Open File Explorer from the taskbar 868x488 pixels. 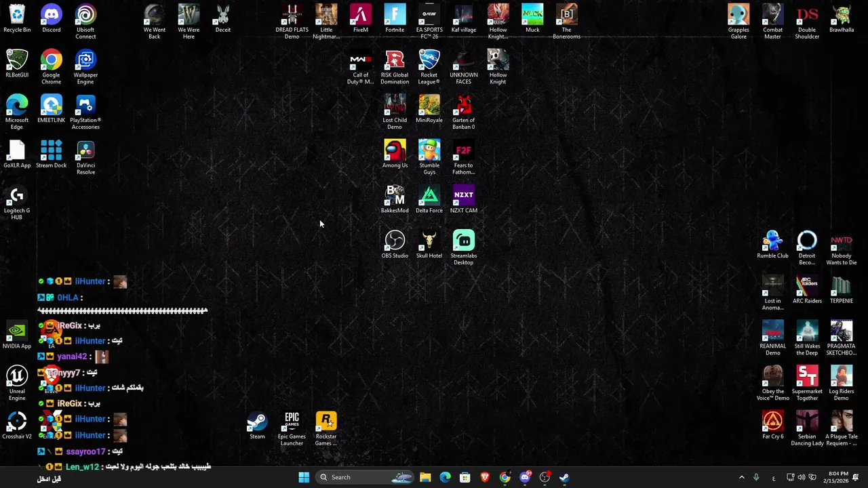coord(425,477)
